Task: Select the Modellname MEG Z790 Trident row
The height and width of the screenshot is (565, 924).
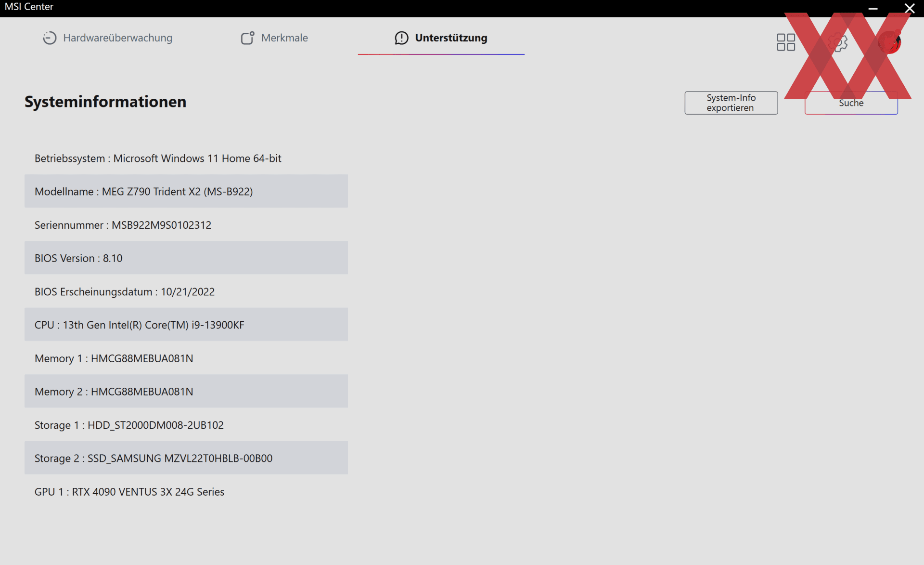Action: [x=186, y=191]
